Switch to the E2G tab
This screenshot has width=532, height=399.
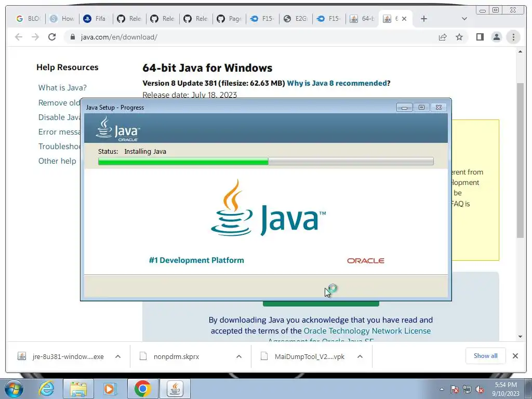coord(296,19)
